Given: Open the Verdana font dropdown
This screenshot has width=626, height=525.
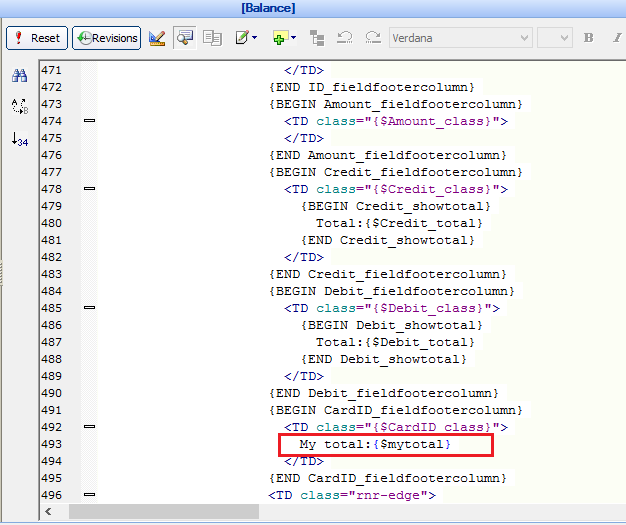Looking at the screenshot, I should click(x=461, y=38).
